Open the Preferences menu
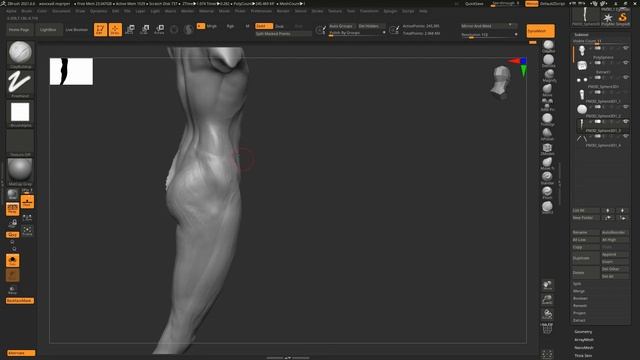640x360 pixels. tap(261, 11)
